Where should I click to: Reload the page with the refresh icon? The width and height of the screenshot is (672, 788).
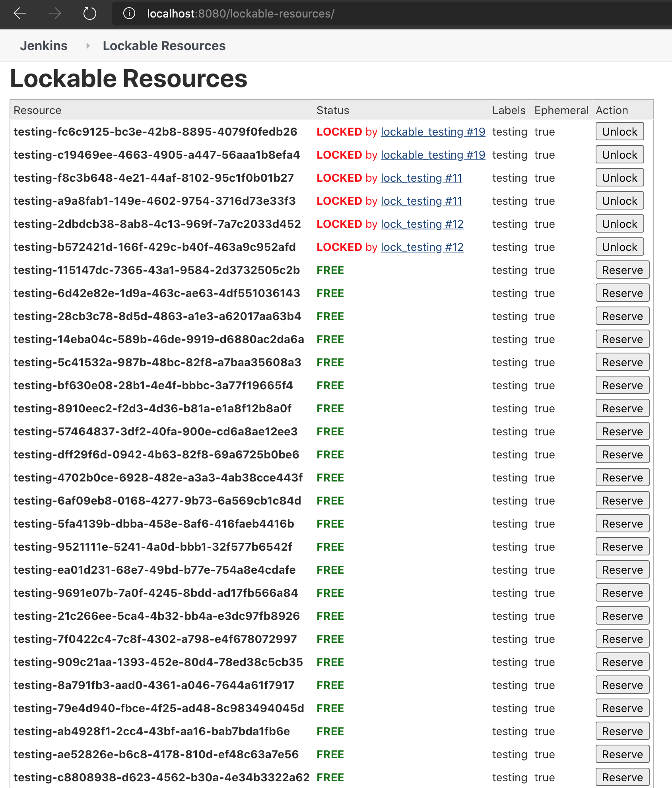pos(90,14)
